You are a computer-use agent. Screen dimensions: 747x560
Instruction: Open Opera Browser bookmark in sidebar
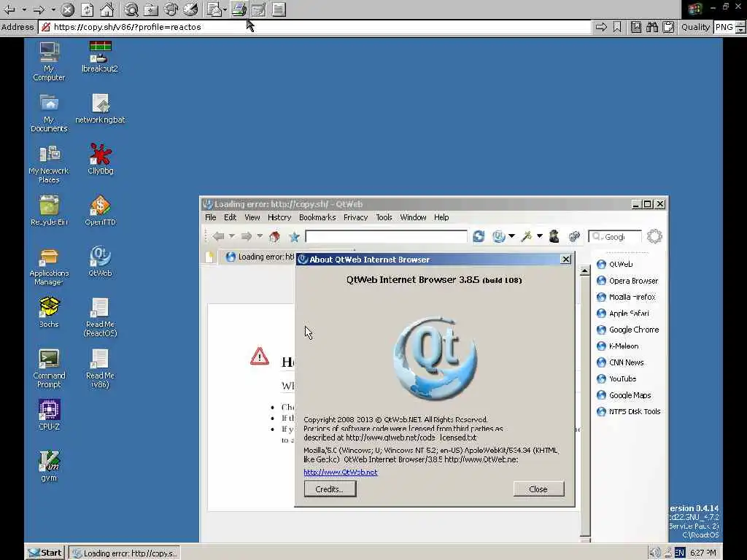click(x=627, y=281)
